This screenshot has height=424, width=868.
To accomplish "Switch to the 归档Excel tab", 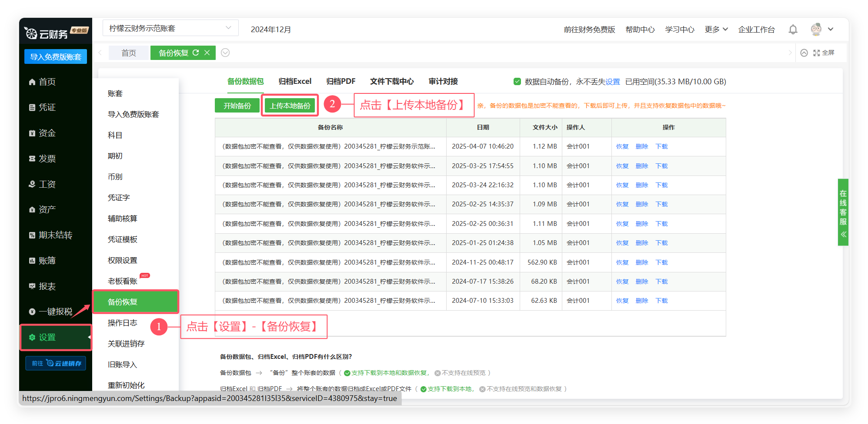I will tap(295, 81).
